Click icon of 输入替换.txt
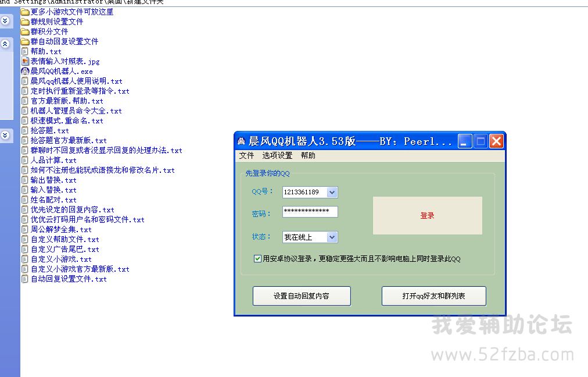The width and height of the screenshot is (588, 377). (25, 190)
